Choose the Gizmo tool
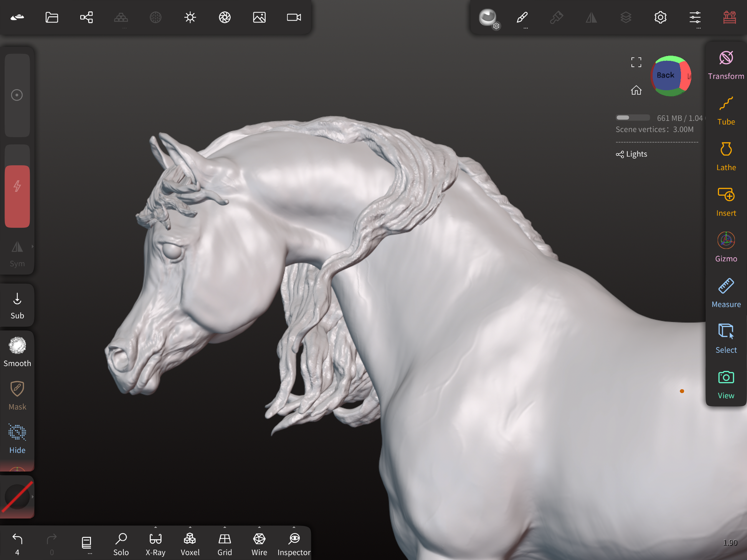Image resolution: width=747 pixels, height=560 pixels. (x=726, y=247)
